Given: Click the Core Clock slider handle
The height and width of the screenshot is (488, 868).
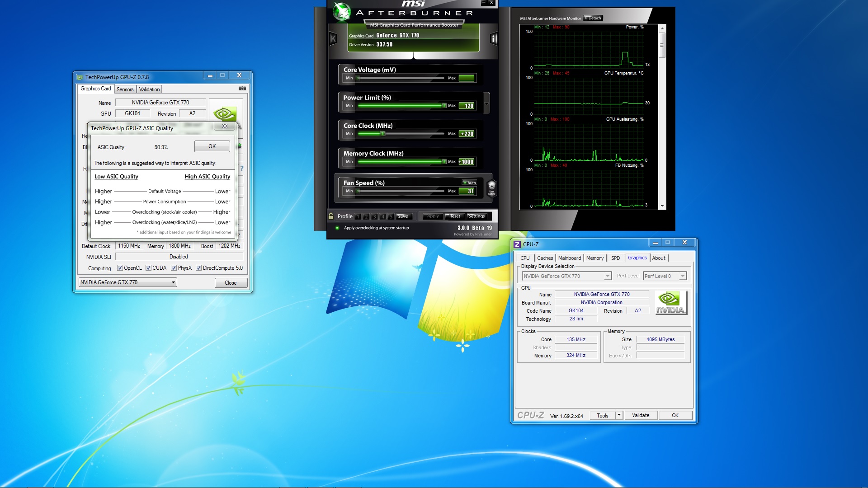Looking at the screenshot, I should click(x=382, y=134).
